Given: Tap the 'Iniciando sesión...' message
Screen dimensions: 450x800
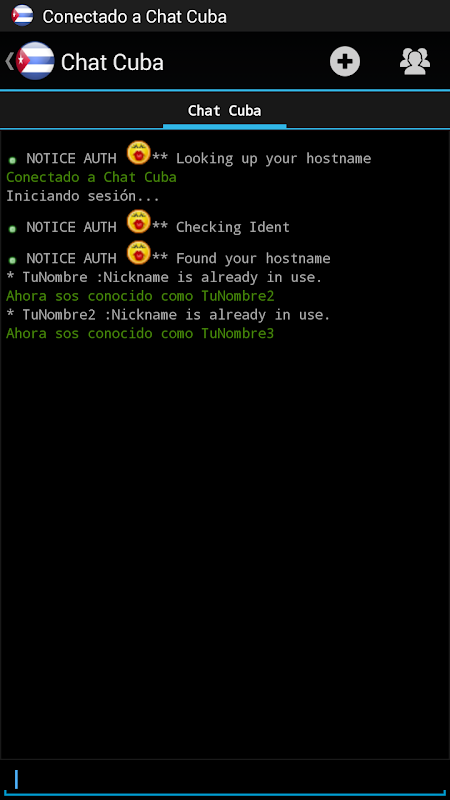Looking at the screenshot, I should point(83,196).
